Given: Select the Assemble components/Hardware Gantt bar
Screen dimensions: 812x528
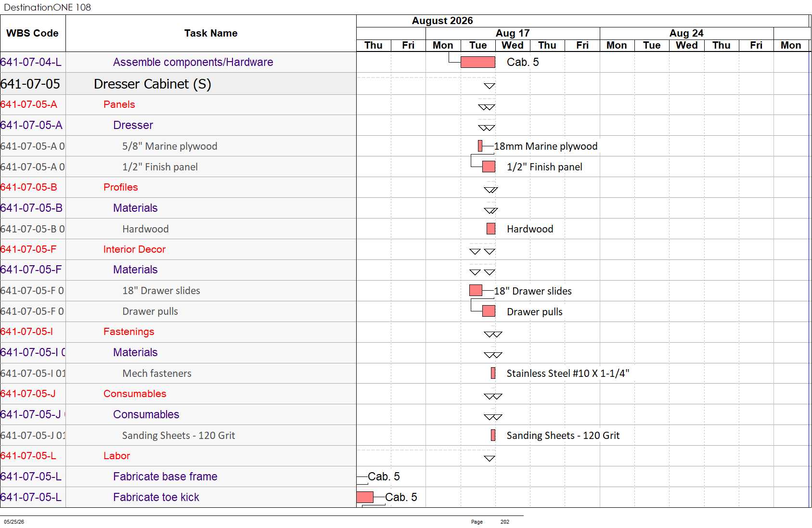Looking at the screenshot, I should pyautogui.click(x=477, y=62).
